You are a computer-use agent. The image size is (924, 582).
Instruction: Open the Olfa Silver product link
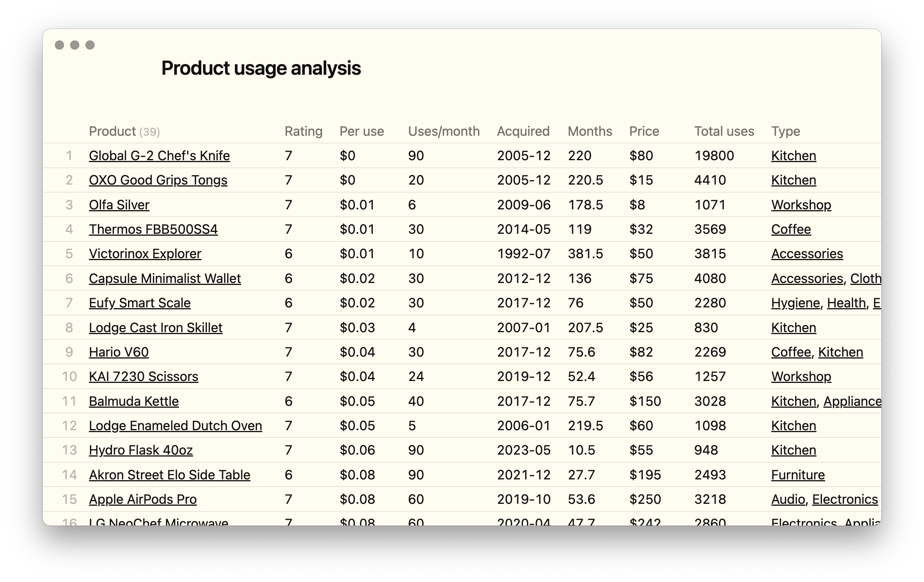[x=119, y=205]
